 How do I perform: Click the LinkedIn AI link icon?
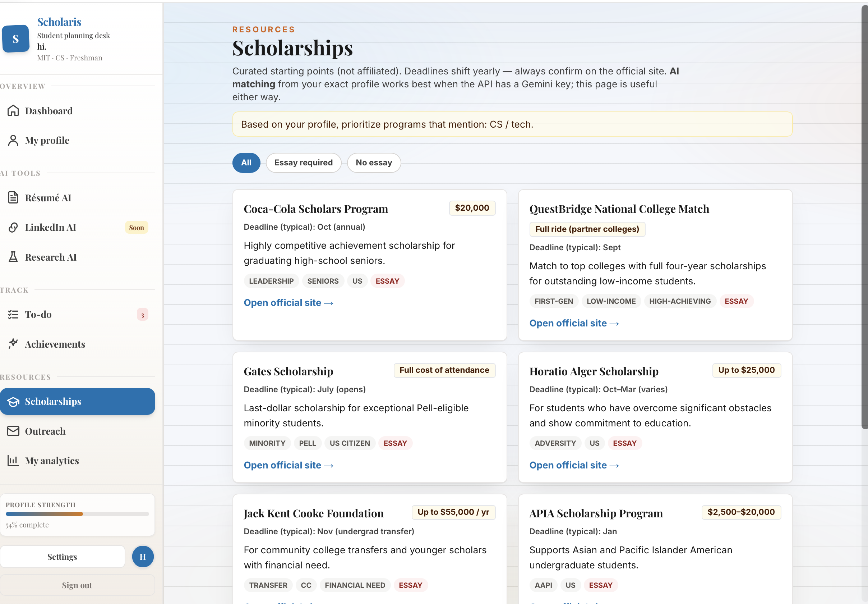(x=13, y=227)
